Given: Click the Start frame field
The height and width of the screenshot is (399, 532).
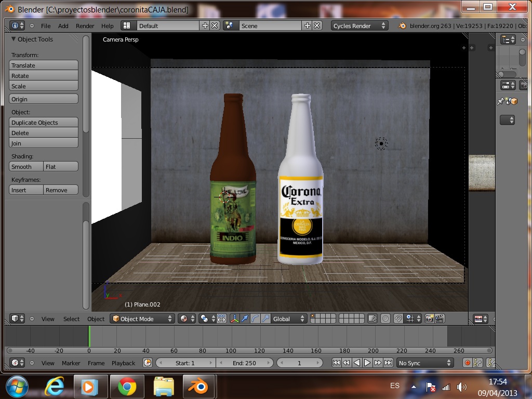Looking at the screenshot, I should (185, 363).
